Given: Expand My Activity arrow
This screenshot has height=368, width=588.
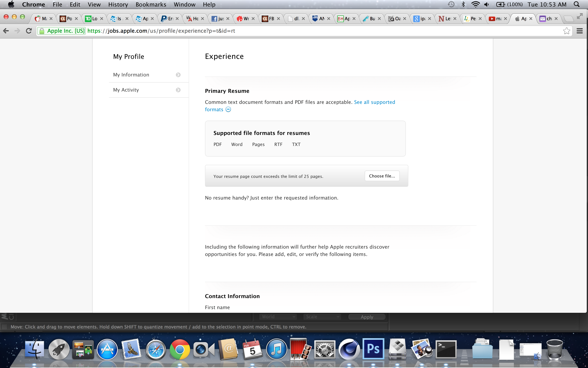Looking at the screenshot, I should pyautogui.click(x=178, y=90).
